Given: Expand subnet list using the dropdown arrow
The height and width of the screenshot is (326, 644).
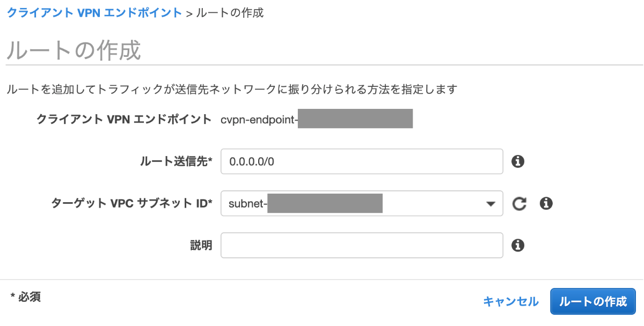Looking at the screenshot, I should click(x=490, y=204).
